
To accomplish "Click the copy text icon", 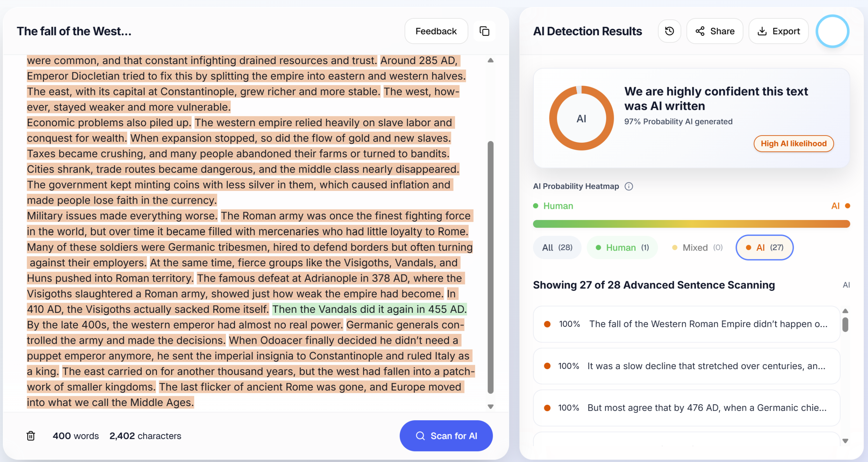I will 484,31.
